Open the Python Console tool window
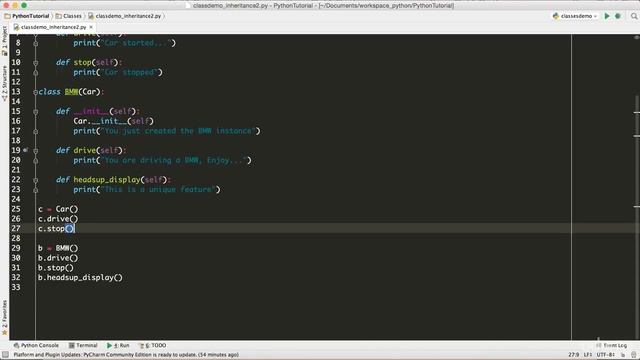 pos(36,345)
